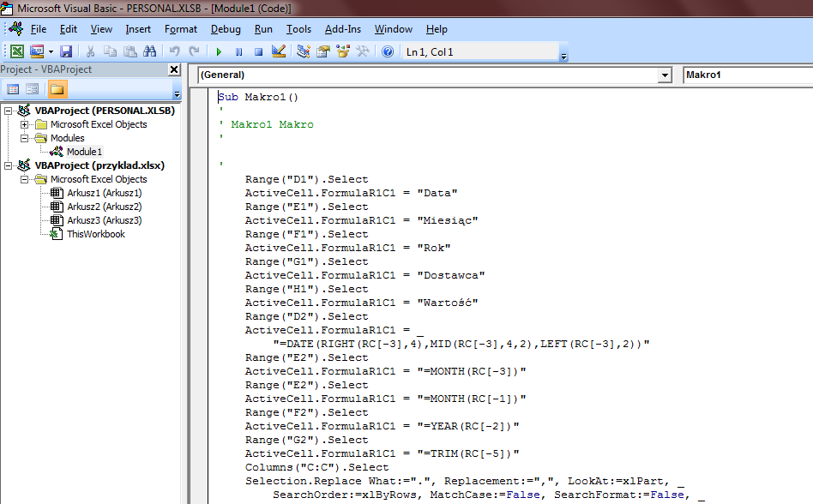Screen dimensions: 813x504
Task: Open the File menu
Action: point(39,29)
